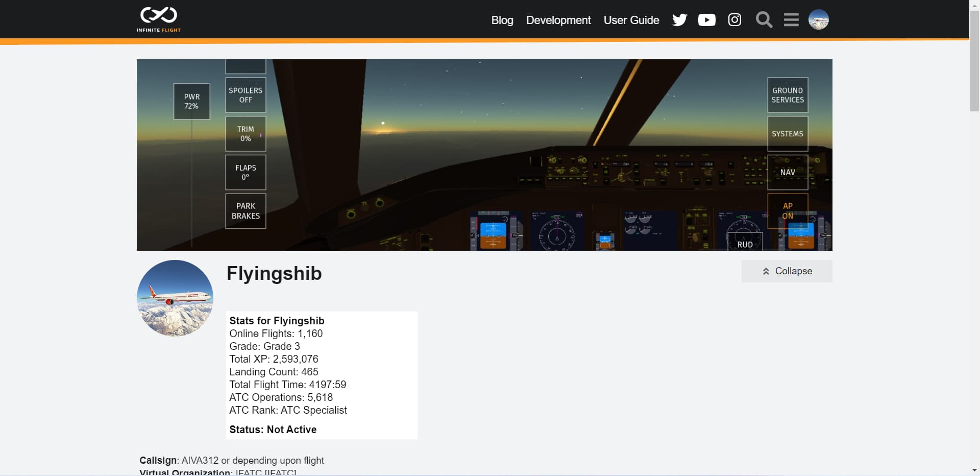
Task: Open the user avatar in the header
Action: (819, 20)
